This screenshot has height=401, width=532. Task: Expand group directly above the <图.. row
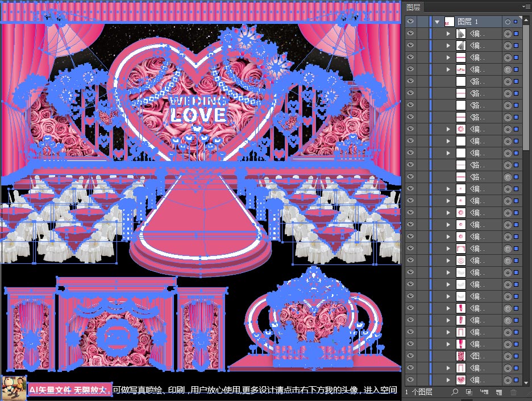pos(448,344)
